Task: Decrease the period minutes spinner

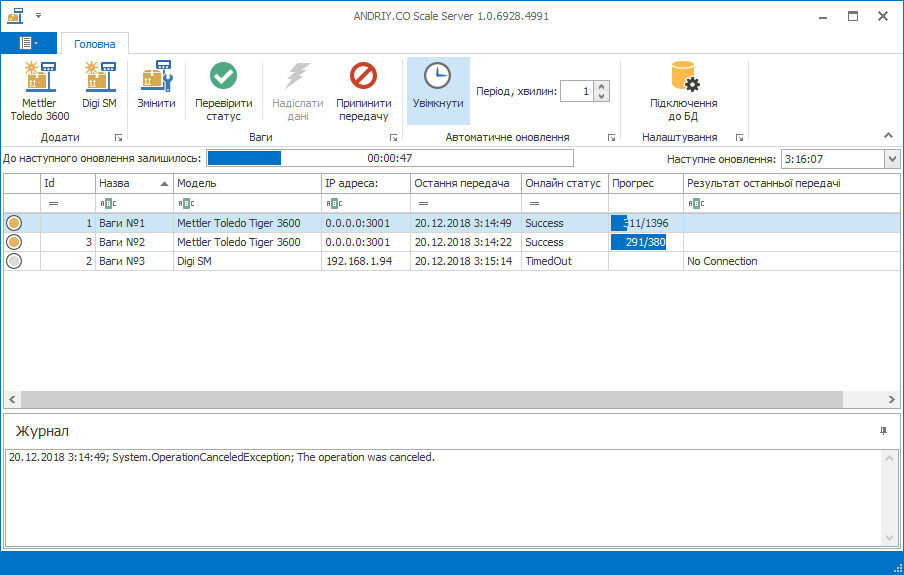Action: coord(601,96)
